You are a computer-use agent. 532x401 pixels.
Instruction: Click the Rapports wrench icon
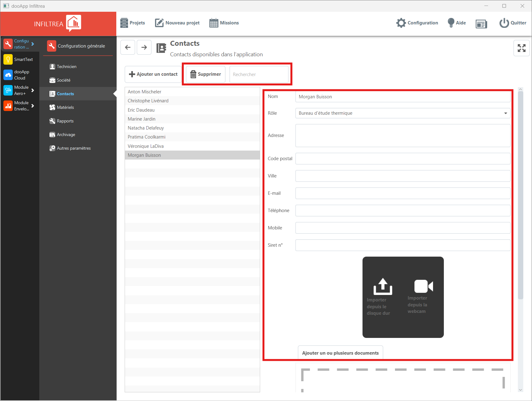click(x=52, y=121)
